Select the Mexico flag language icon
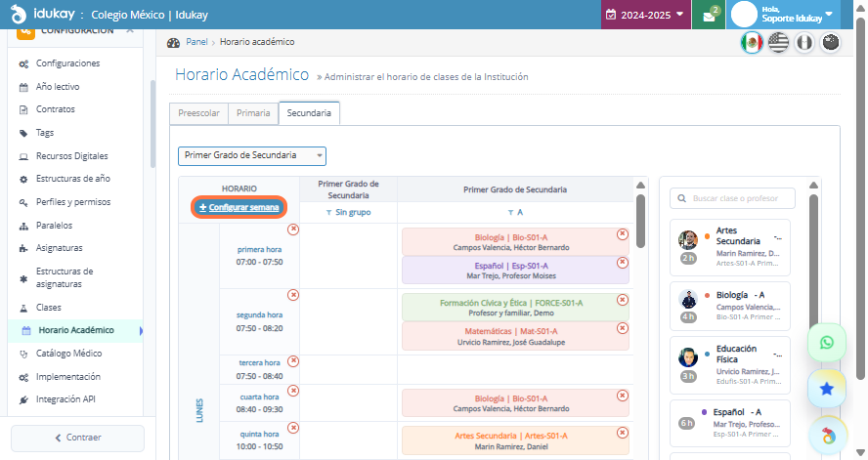The height and width of the screenshot is (460, 868). (752, 43)
